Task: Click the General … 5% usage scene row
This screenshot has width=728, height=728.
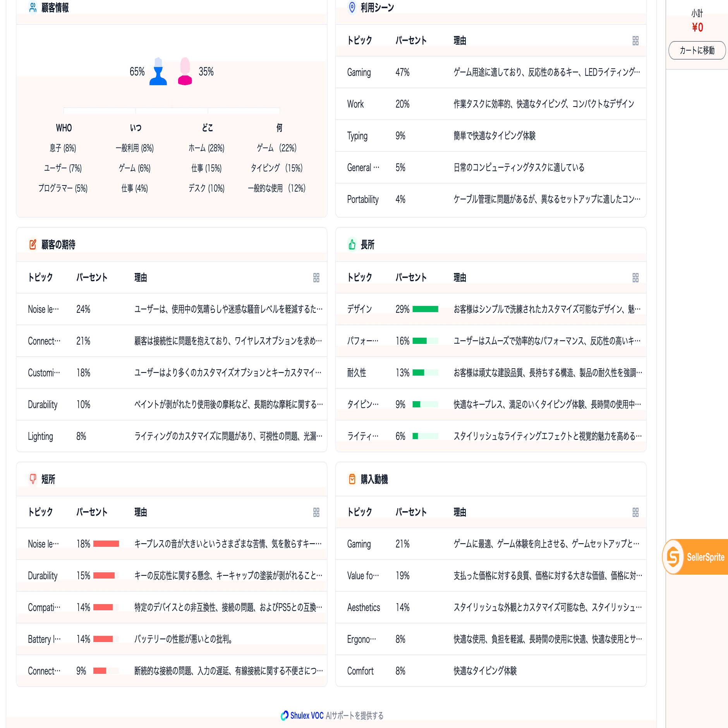Action: coord(491,168)
